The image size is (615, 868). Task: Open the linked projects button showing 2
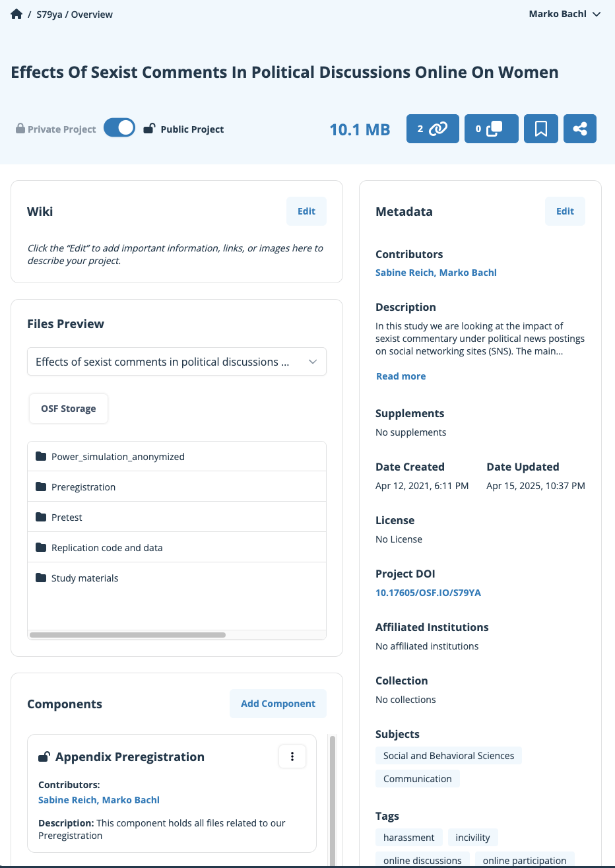pyautogui.click(x=432, y=129)
